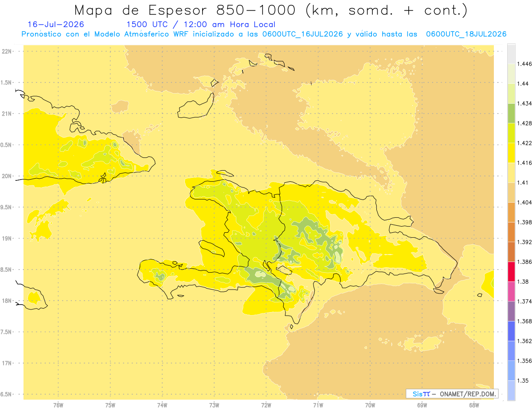Pick the yellow-green swatch between 1.422 and 1.428
Image resolution: width=532 pixels, height=411 pixels.
(x=511, y=133)
